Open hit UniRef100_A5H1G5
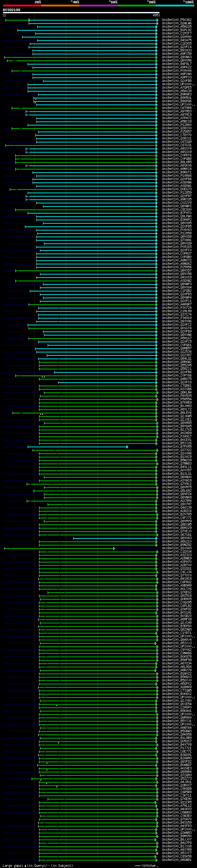 (177, 26)
